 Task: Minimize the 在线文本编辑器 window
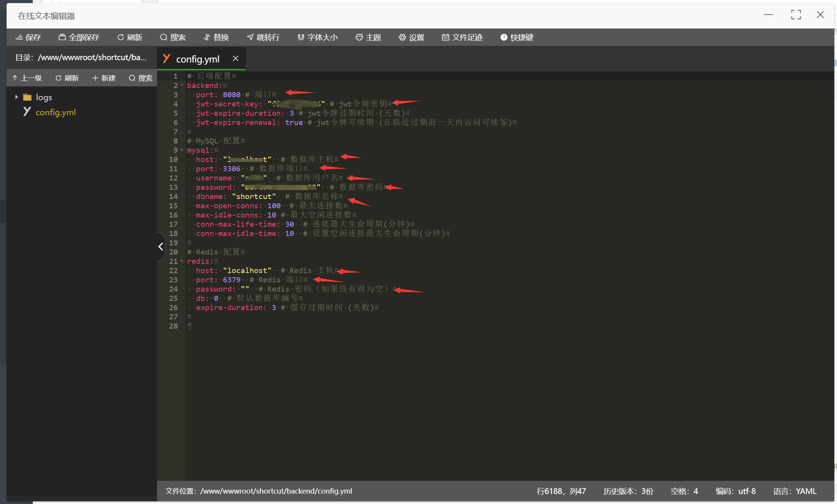point(768,15)
